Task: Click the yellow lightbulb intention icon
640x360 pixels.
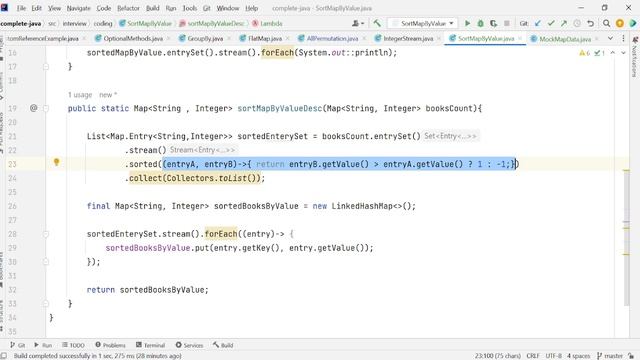Action: click(x=56, y=162)
